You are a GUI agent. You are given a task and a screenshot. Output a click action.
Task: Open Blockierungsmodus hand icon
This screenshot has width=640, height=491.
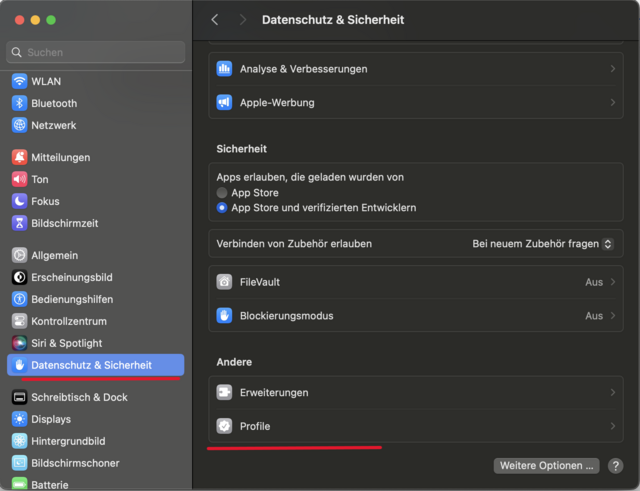pos(224,316)
